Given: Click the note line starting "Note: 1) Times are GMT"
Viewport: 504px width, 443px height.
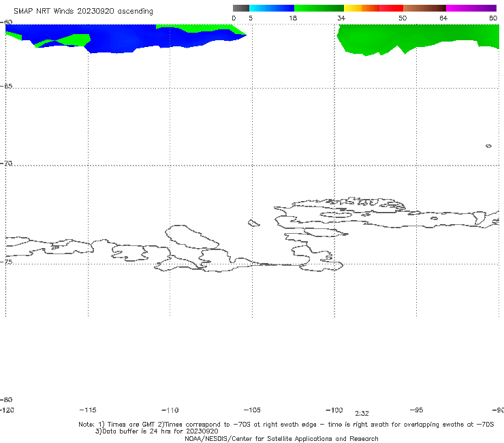Looking at the screenshot, I should pos(286,425).
